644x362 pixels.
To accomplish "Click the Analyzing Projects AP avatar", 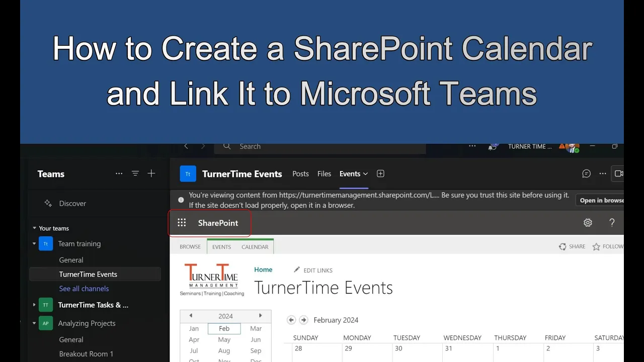I will pyautogui.click(x=46, y=323).
